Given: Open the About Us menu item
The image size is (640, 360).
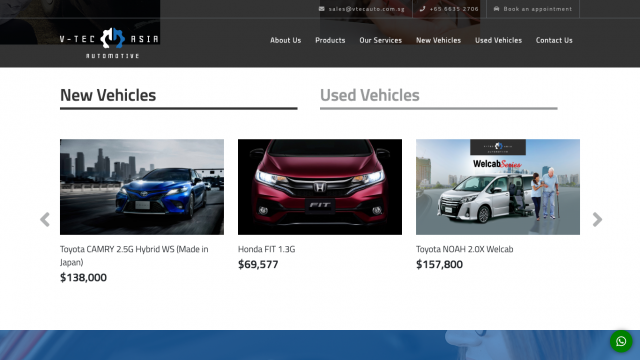Looking at the screenshot, I should (x=285, y=40).
